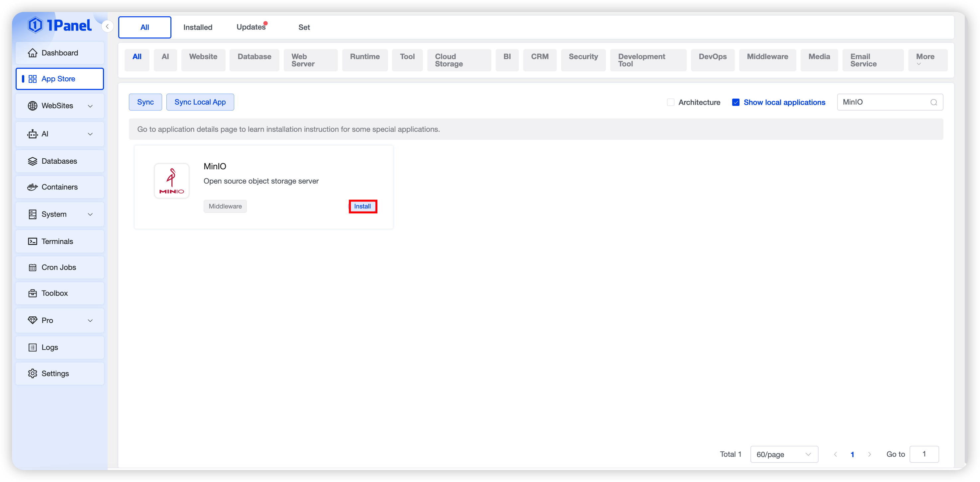Uncheck Show local applications
This screenshot has height=482, width=980.
pos(735,102)
